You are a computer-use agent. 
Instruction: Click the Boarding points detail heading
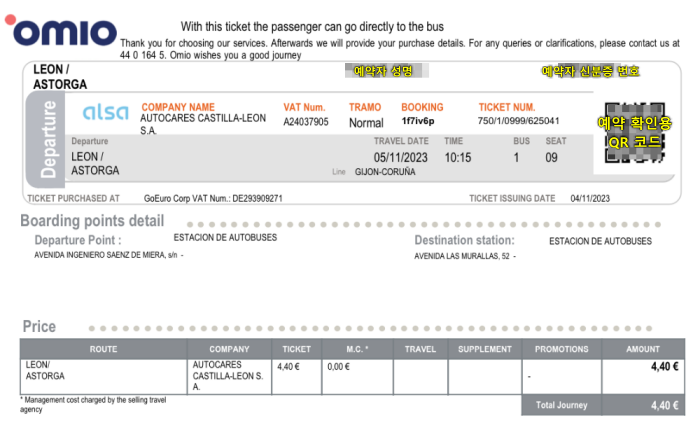point(92,221)
